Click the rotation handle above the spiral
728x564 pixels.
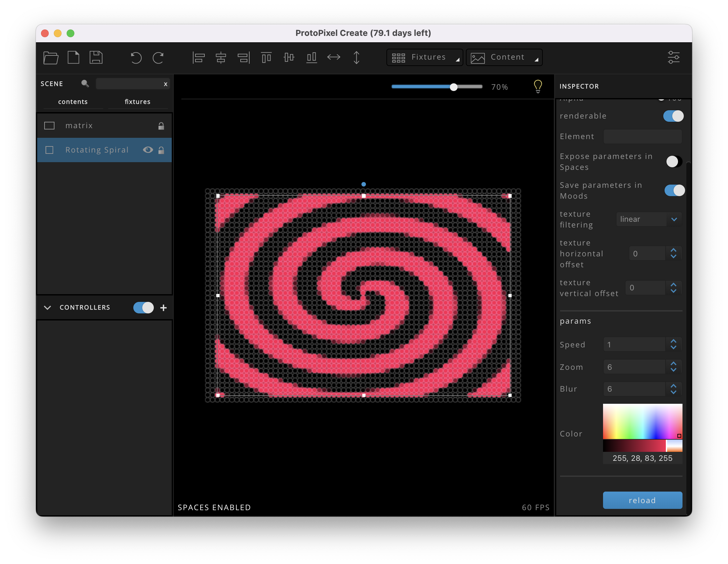(x=364, y=184)
